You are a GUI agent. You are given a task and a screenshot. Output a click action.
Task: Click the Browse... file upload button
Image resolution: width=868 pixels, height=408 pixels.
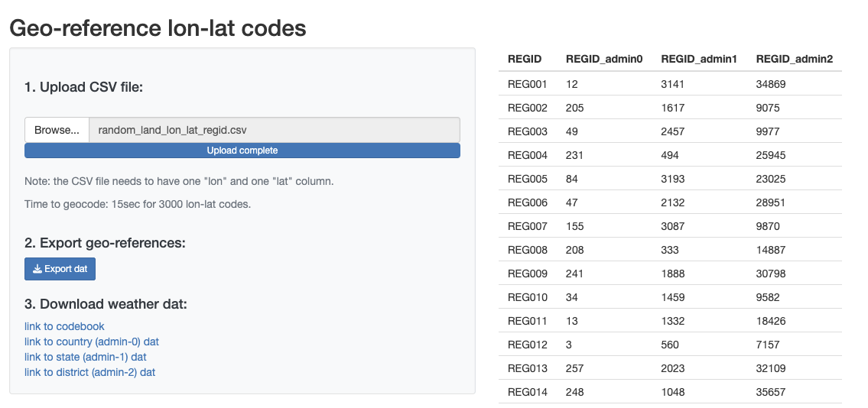[x=57, y=130]
